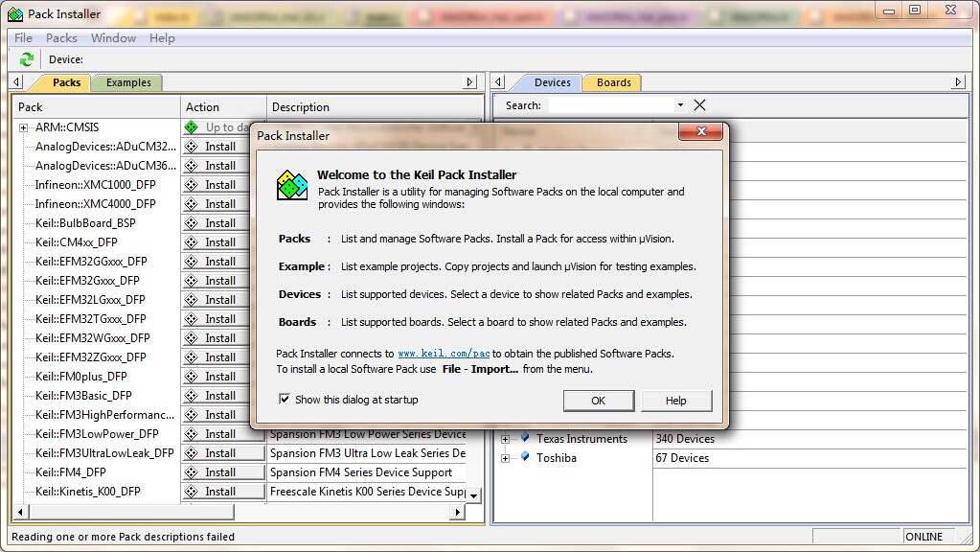The height and width of the screenshot is (552, 980).
Task: Switch to the Examples tab
Action: [128, 82]
